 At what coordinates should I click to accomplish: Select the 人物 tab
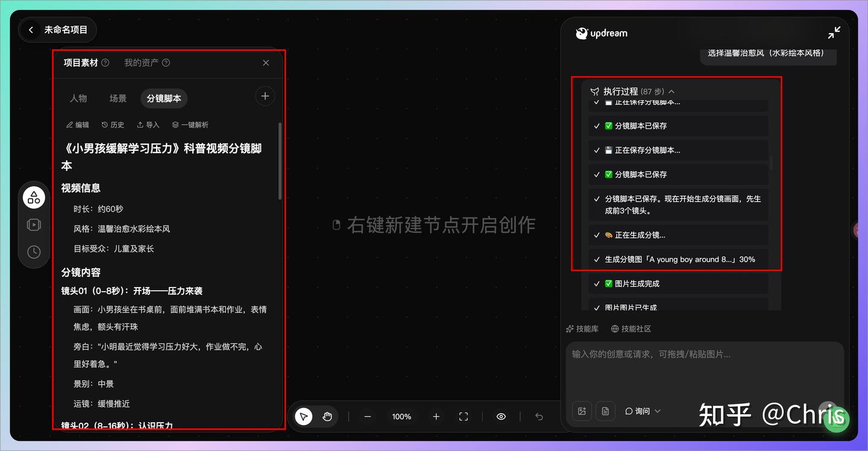click(78, 98)
